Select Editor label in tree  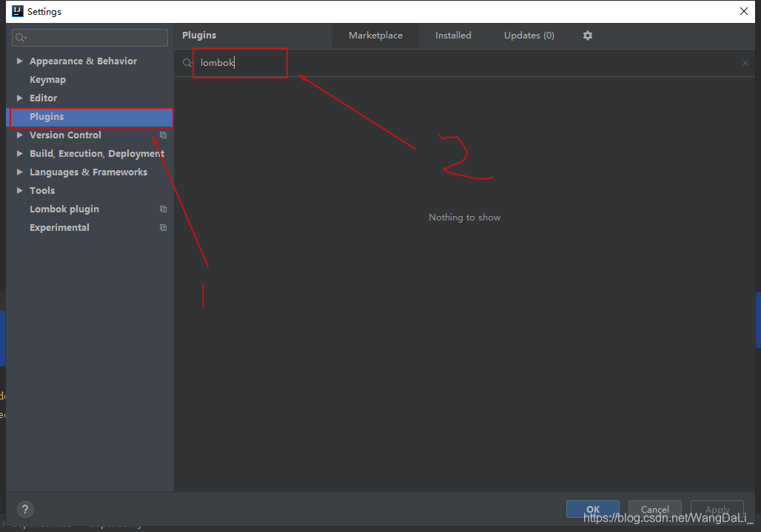click(x=43, y=98)
